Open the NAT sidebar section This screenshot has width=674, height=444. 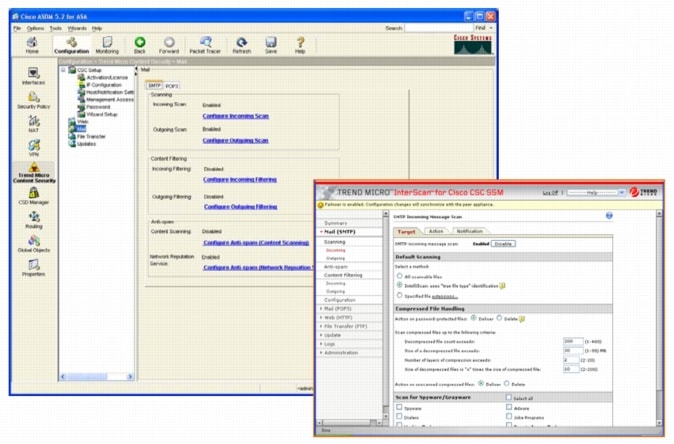click(x=34, y=124)
